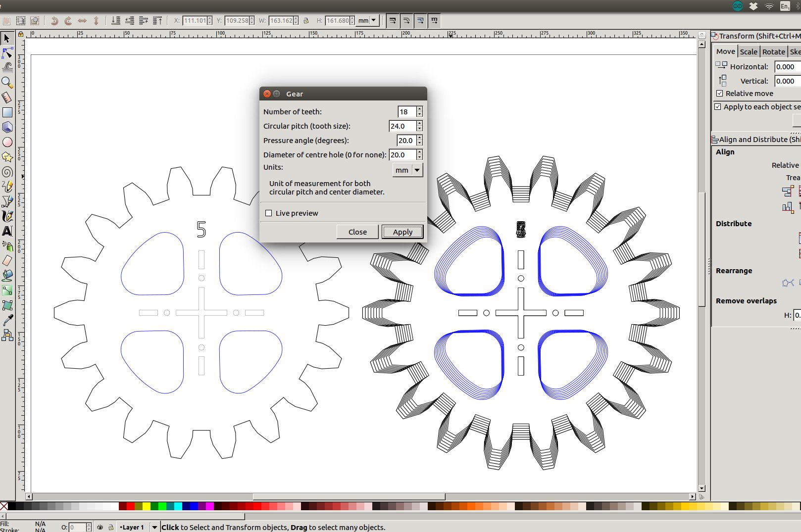Viewport: 801px width, 532px height.
Task: Click the no-color X swatch
Action: point(4,506)
